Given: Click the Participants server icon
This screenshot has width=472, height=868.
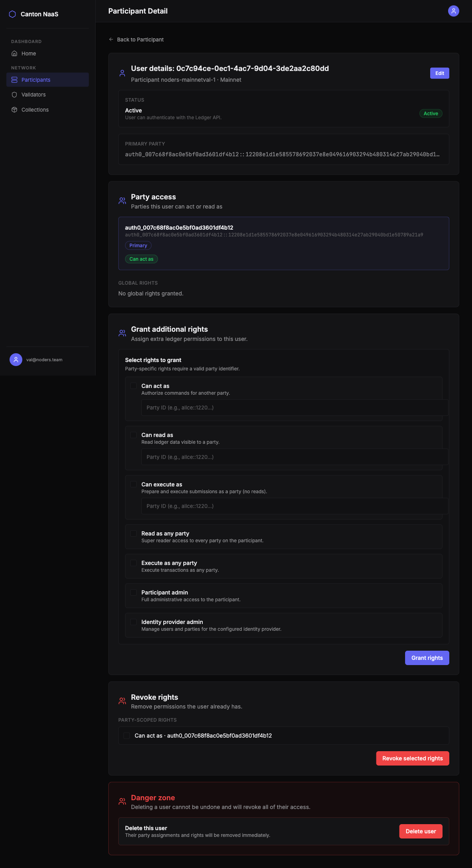Looking at the screenshot, I should tap(14, 80).
